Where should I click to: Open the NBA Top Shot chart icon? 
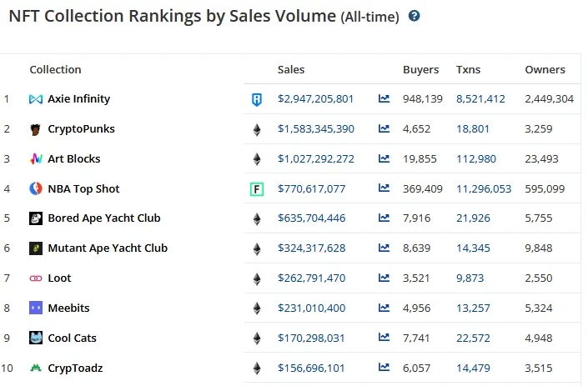tap(384, 189)
